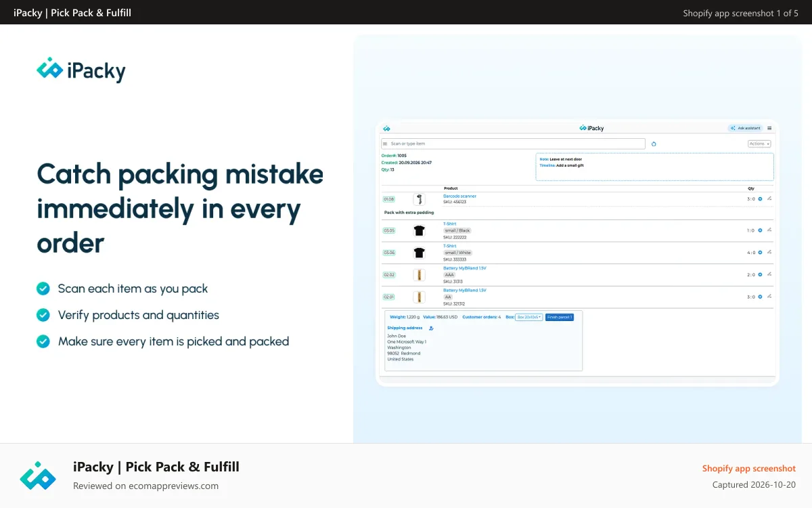
Task: Click the plus icon for Battery AAA row
Action: point(760,275)
